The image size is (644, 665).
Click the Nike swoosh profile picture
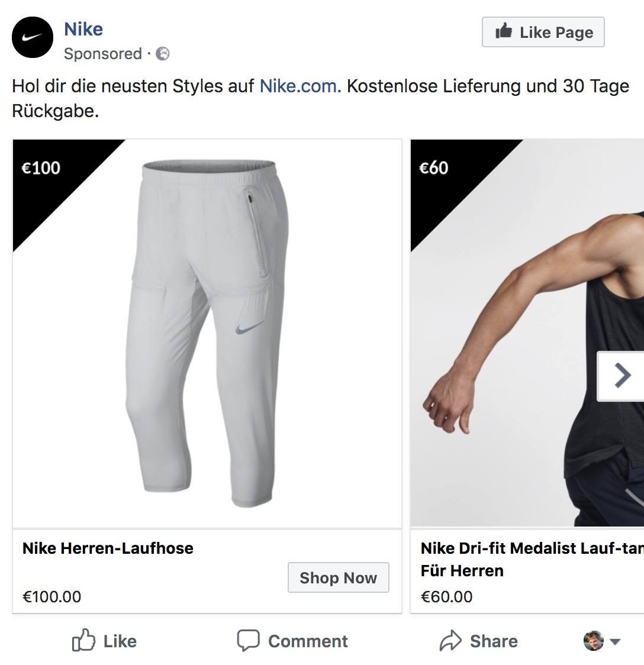point(33,37)
